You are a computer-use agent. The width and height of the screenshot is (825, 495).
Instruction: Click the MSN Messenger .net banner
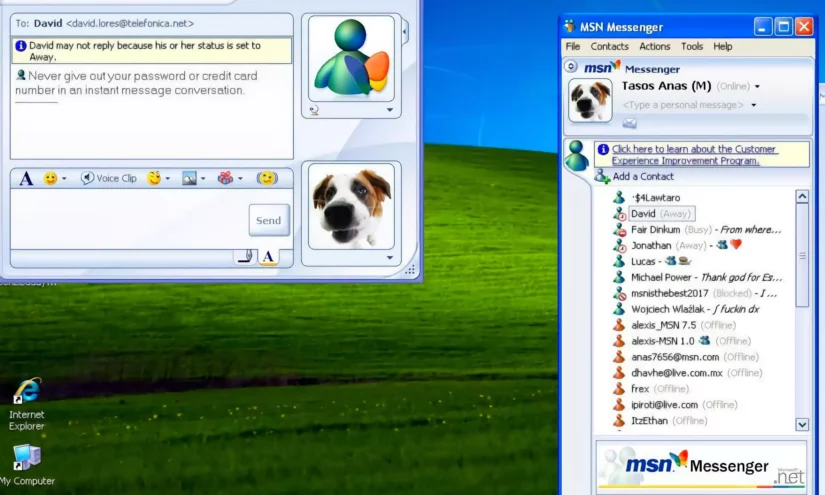point(701,466)
